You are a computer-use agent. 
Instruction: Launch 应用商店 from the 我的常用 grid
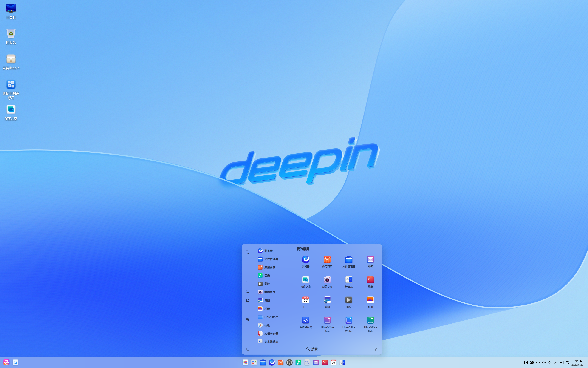327,262
